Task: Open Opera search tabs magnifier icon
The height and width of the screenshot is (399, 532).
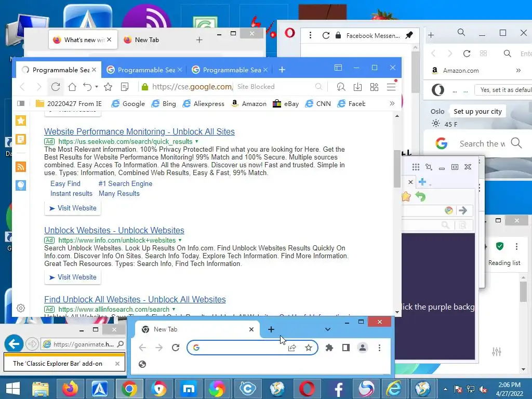Action: click(461, 33)
